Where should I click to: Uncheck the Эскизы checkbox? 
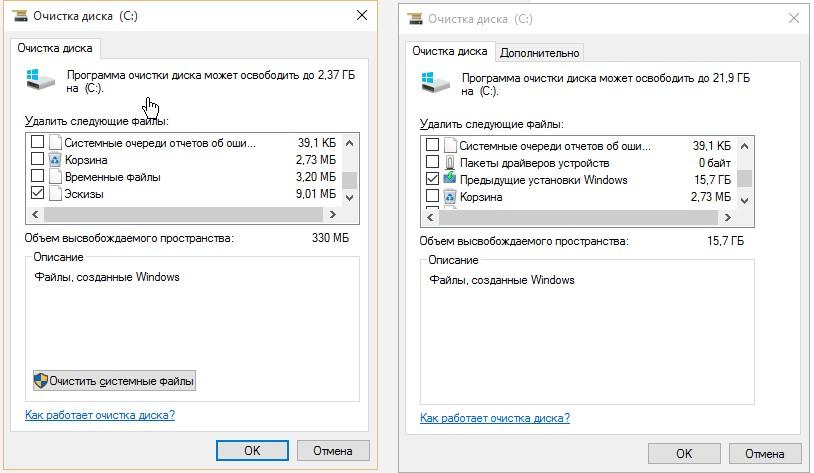coord(37,194)
